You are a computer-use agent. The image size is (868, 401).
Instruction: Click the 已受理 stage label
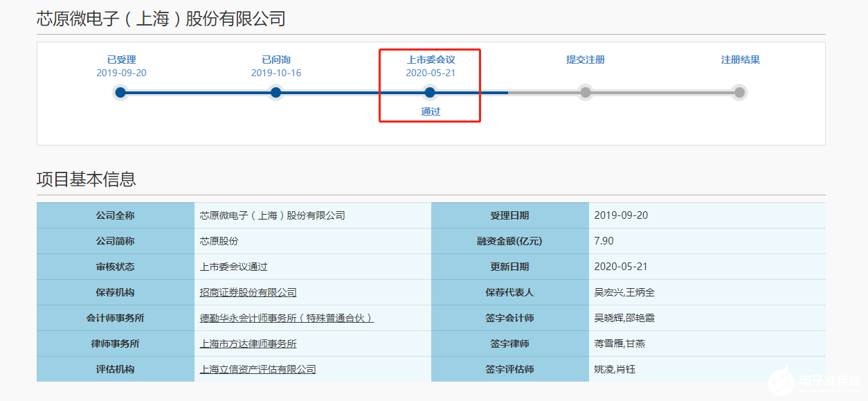pyautogui.click(x=121, y=60)
